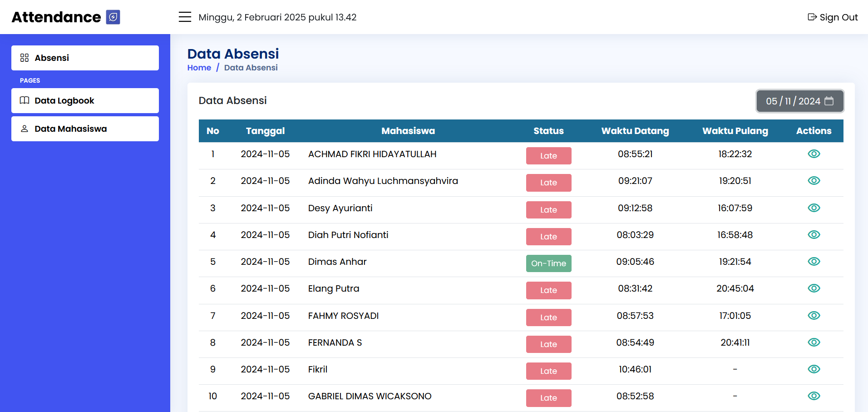This screenshot has height=412, width=868.
Task: Sign out of the application
Action: coord(833,17)
